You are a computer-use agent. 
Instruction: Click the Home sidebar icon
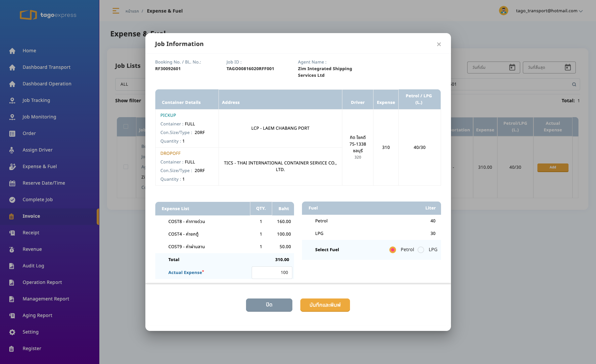(x=12, y=51)
